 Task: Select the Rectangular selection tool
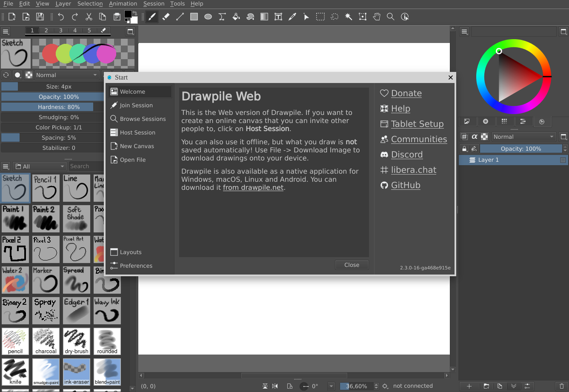[x=320, y=17]
